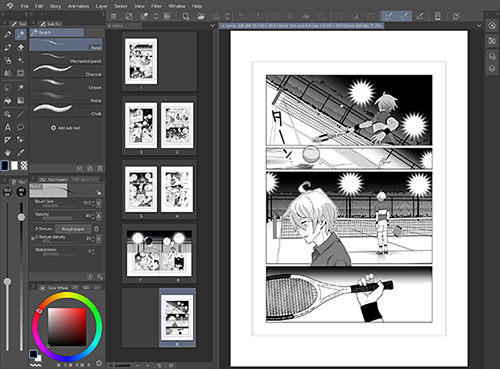
Task: Open the Window menu
Action: tap(177, 6)
